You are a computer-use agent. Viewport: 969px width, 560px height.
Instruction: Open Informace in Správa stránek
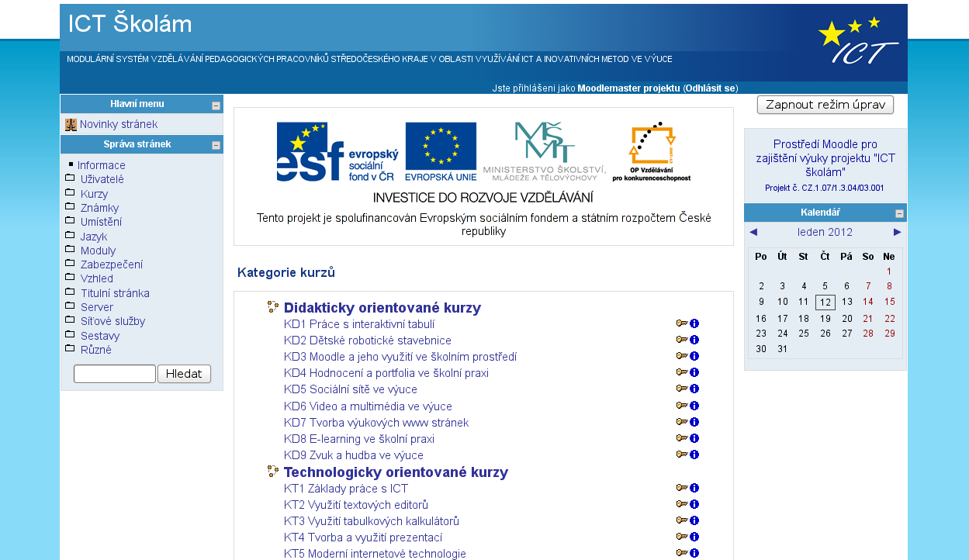click(x=101, y=165)
